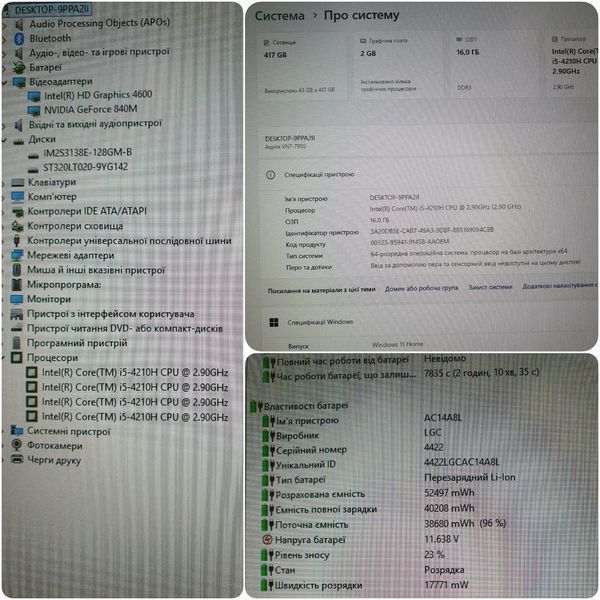Click the Відеоадаптери display adapter icon
Screen dimensions: 600x600
pos(18,82)
